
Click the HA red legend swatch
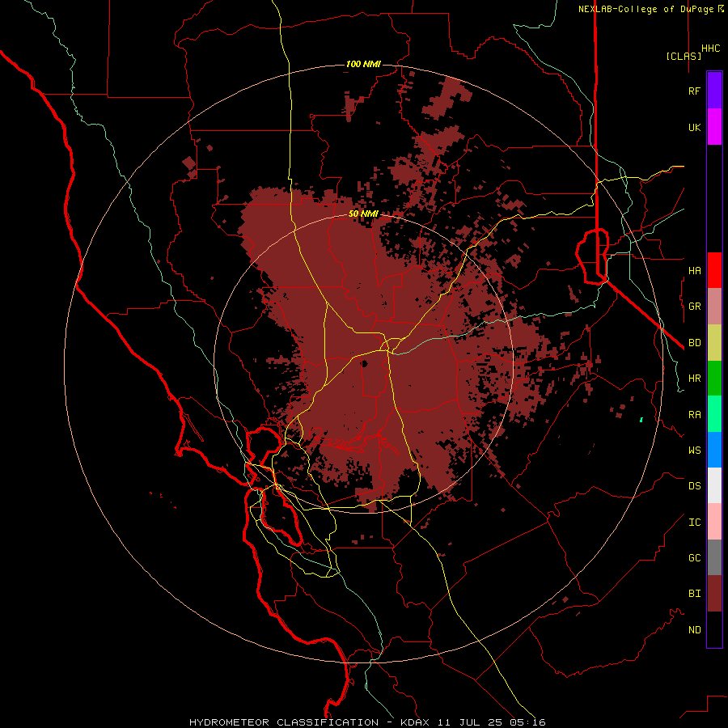click(714, 270)
